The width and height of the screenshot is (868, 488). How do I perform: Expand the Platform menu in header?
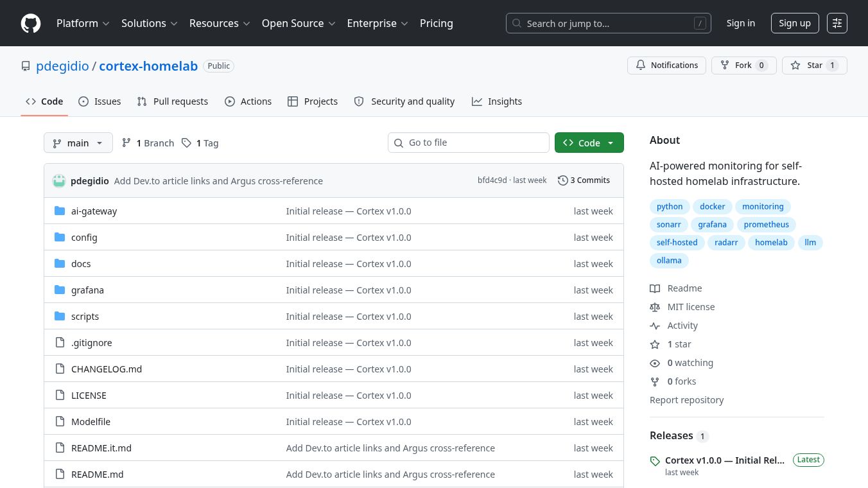(83, 23)
